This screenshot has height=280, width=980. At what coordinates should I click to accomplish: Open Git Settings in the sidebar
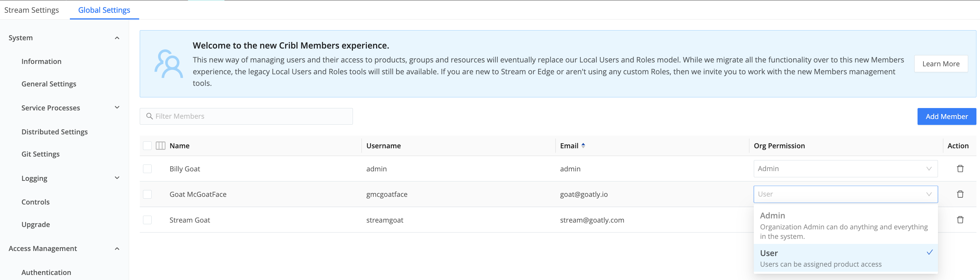(x=40, y=154)
